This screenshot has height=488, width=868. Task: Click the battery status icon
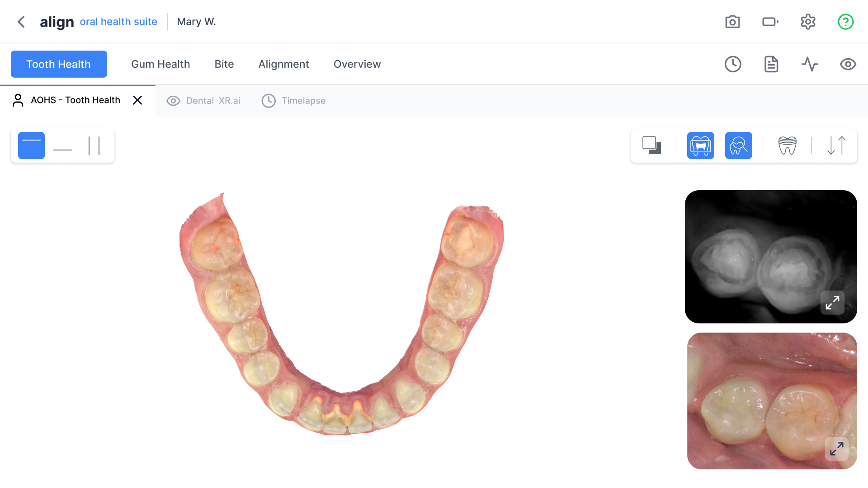770,22
